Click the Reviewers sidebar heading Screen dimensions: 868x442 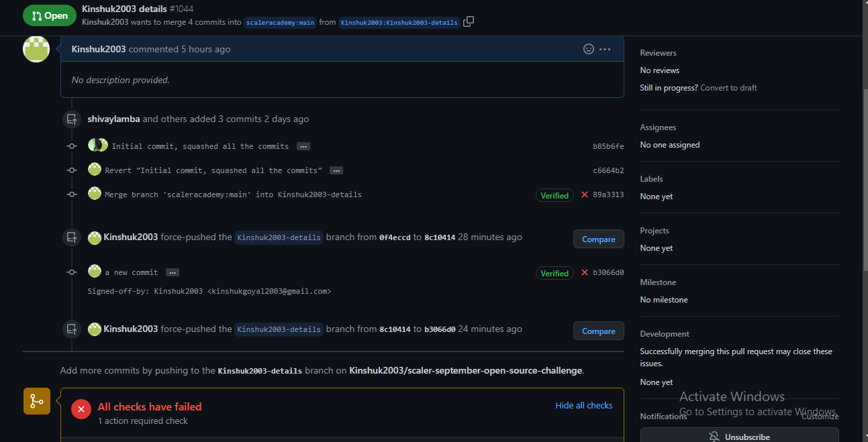tap(658, 53)
